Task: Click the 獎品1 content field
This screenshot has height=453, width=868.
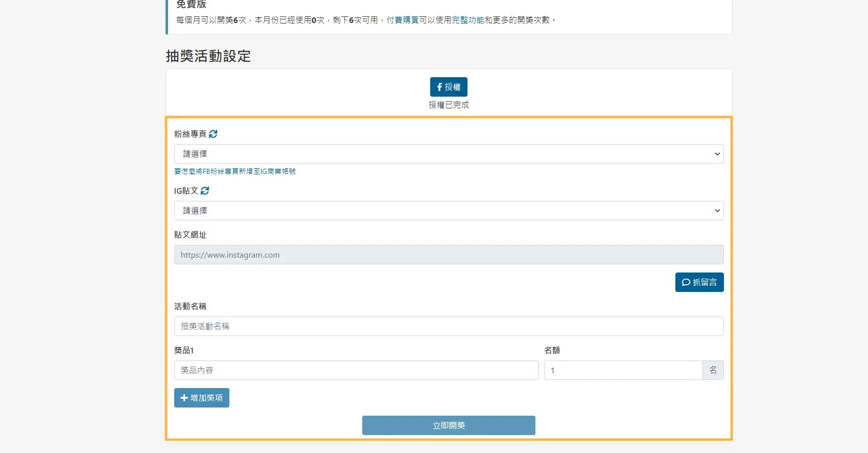Action: point(356,370)
